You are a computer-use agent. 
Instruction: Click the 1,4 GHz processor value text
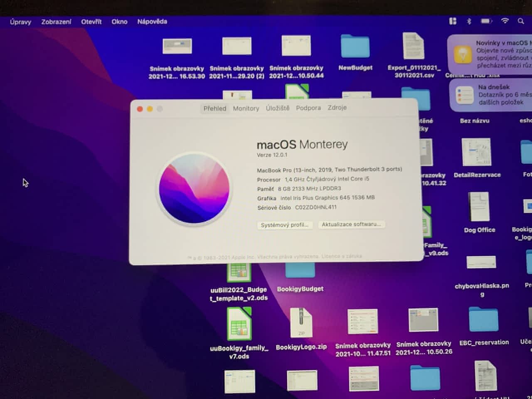click(x=327, y=179)
